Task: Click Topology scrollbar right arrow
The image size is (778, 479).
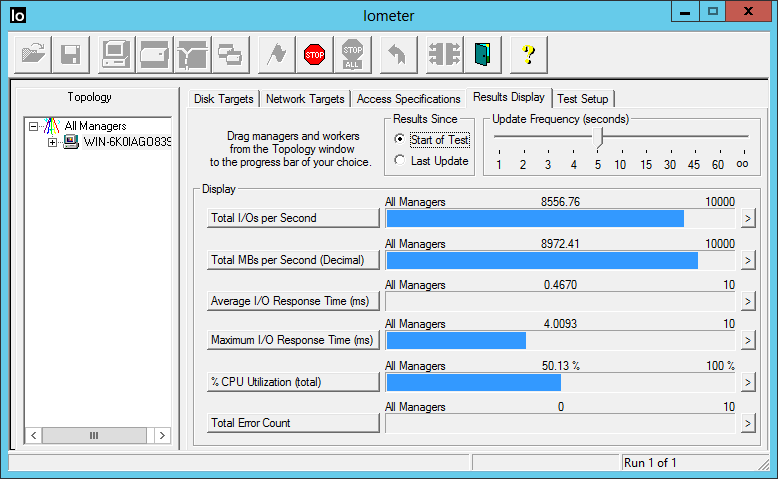Action: click(162, 436)
